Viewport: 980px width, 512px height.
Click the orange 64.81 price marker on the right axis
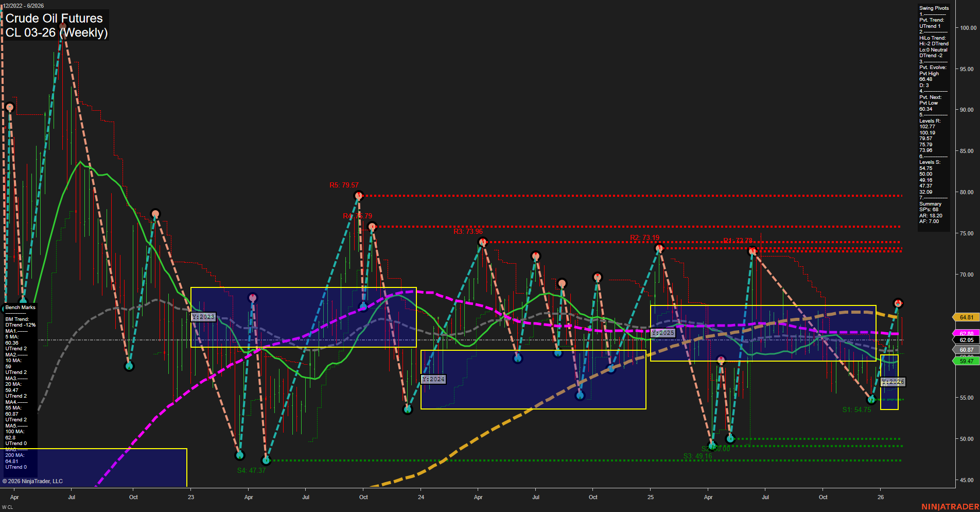coord(966,318)
